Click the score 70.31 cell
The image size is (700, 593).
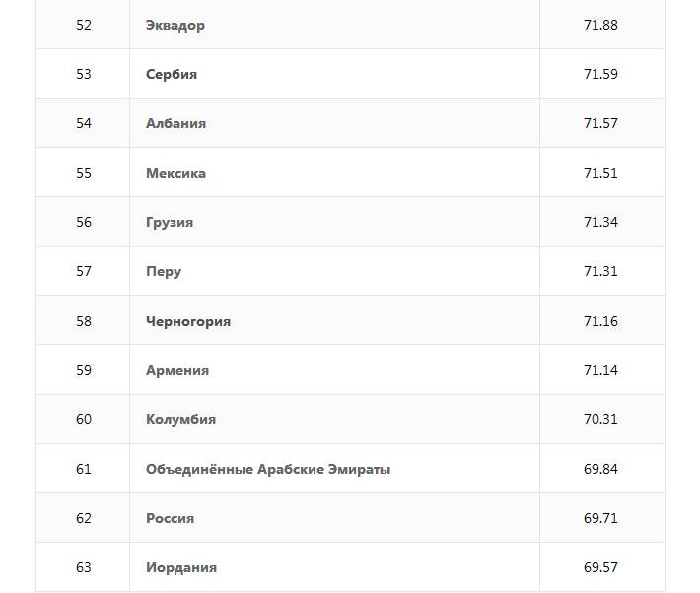600,419
